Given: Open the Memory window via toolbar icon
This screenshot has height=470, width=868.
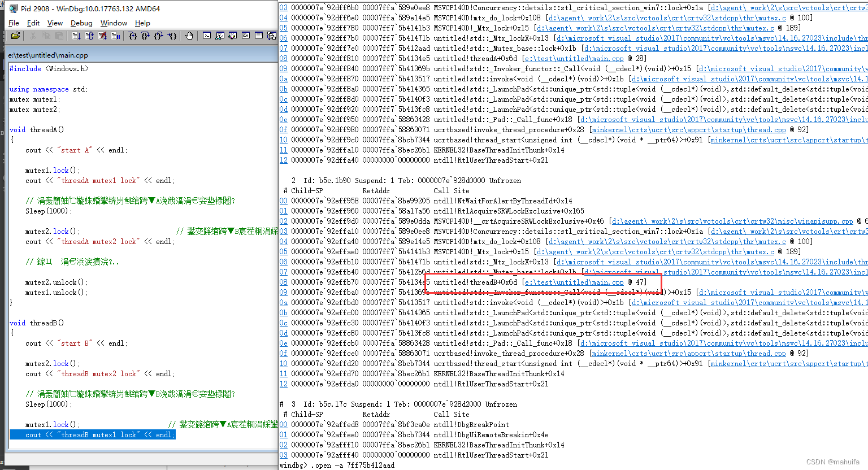Looking at the screenshot, I should tap(259, 36).
